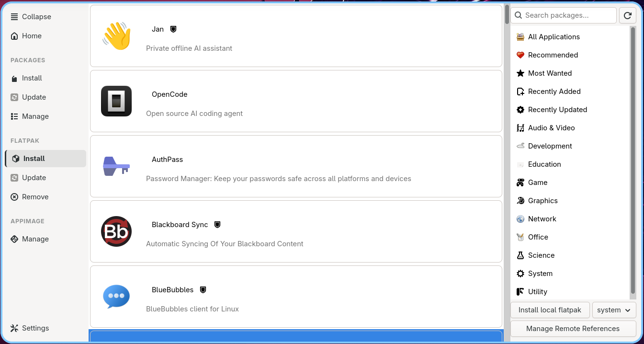Click 'Open source AI coding agent' description
Viewport: 644px width, 344px height.
point(194,114)
